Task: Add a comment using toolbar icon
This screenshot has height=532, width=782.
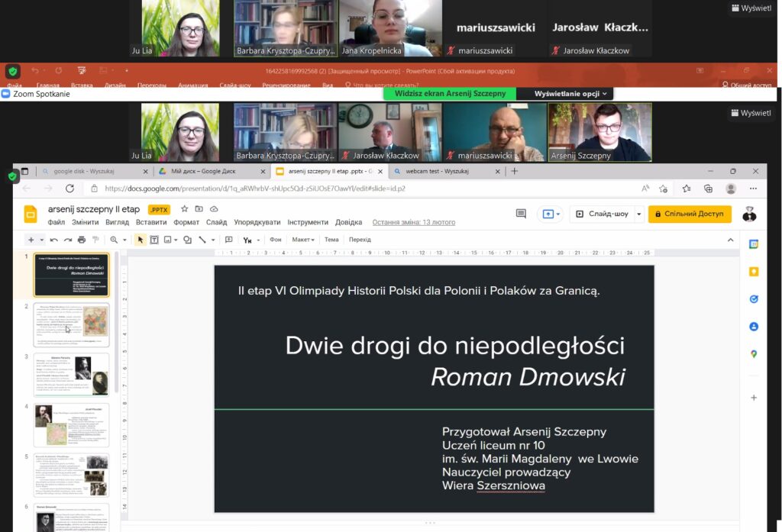Action: [x=228, y=240]
